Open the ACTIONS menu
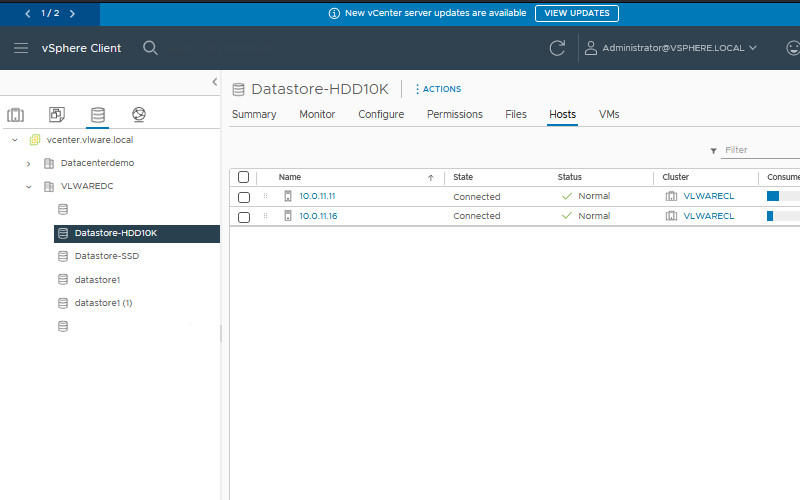Viewport: 800px width, 500px height. tap(438, 89)
